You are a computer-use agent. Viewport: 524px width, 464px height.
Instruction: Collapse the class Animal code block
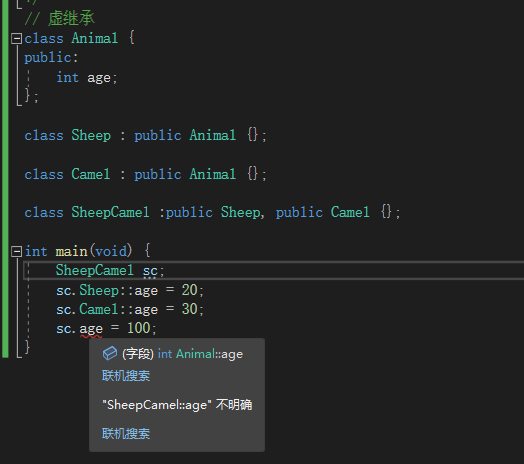point(16,38)
